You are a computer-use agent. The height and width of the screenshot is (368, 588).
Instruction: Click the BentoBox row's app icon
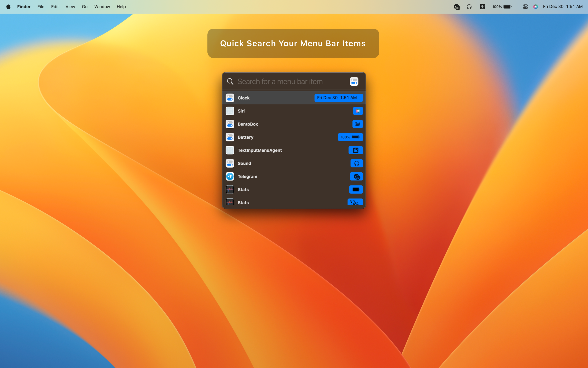230,124
